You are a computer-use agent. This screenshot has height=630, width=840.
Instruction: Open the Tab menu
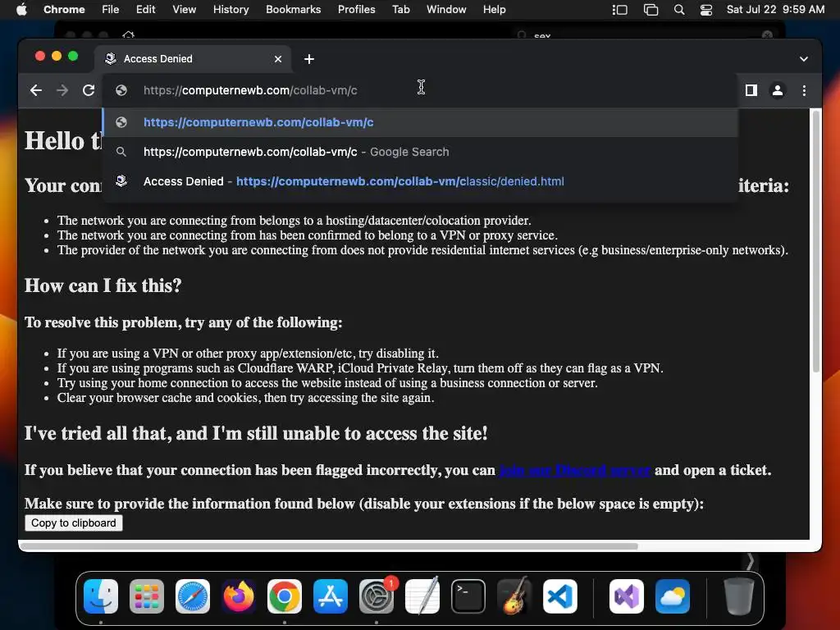[x=400, y=10]
